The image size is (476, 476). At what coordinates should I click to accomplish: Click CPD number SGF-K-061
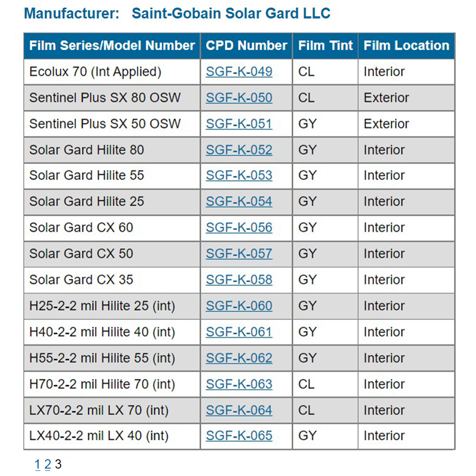239,332
